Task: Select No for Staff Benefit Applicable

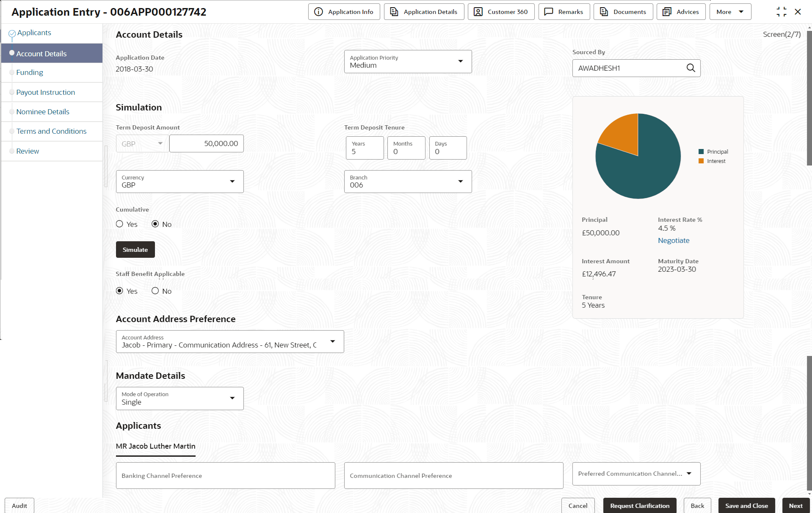Action: [155, 291]
